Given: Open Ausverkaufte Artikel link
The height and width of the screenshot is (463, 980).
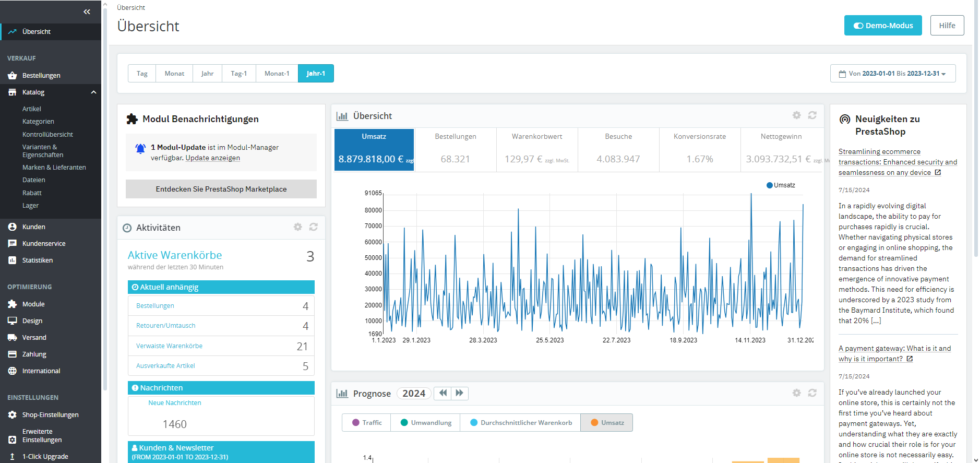Looking at the screenshot, I should point(165,366).
